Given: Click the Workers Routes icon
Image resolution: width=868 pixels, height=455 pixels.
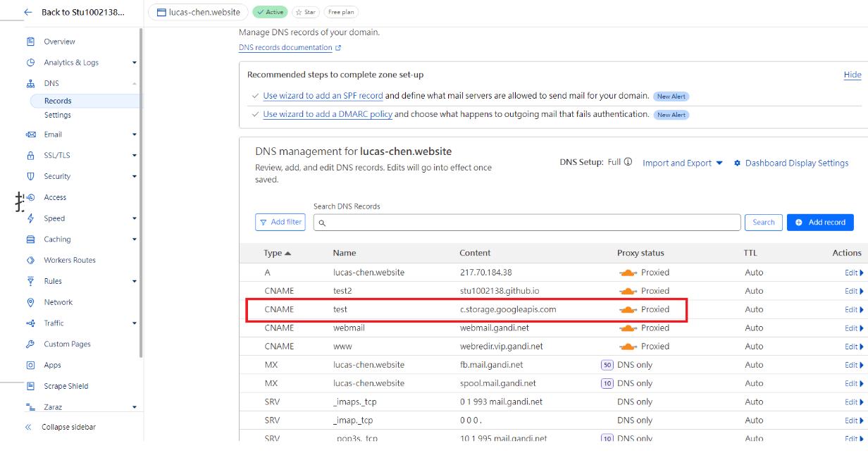Looking at the screenshot, I should pyautogui.click(x=30, y=260).
